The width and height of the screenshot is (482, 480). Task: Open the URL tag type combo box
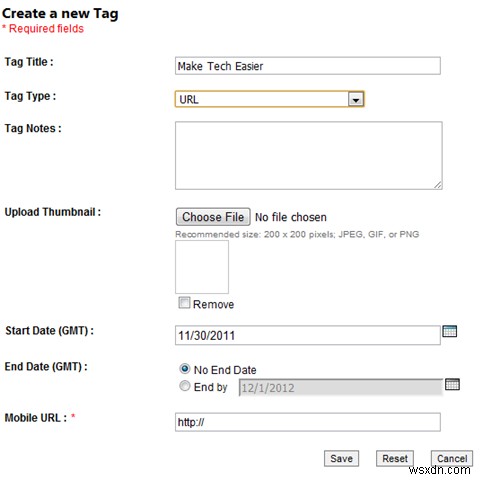click(x=269, y=99)
